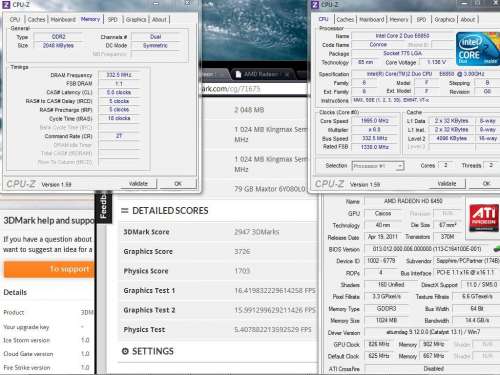Open the SPD tab in right CPU-Z window

(421, 20)
